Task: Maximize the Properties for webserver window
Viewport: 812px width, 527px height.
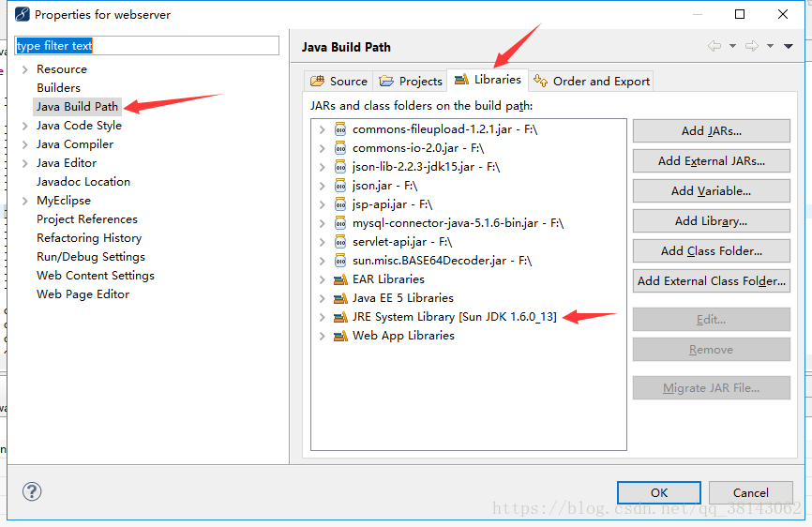Action: click(x=740, y=14)
